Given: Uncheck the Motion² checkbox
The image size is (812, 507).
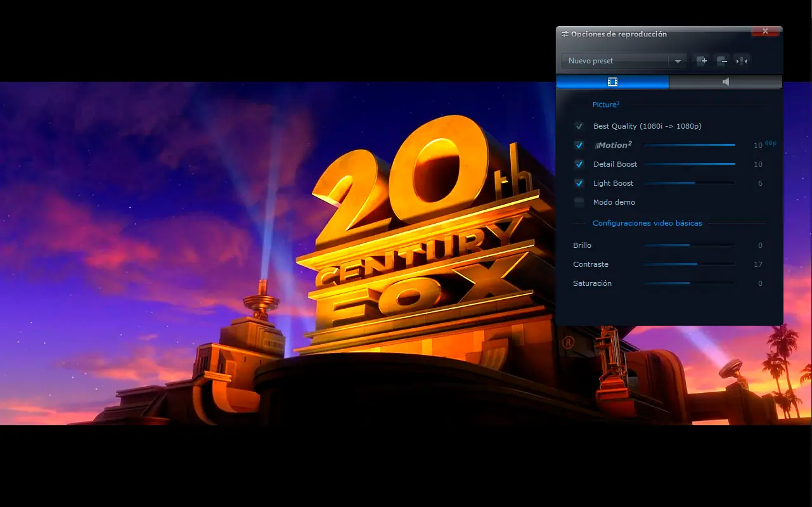Looking at the screenshot, I should coord(579,145).
